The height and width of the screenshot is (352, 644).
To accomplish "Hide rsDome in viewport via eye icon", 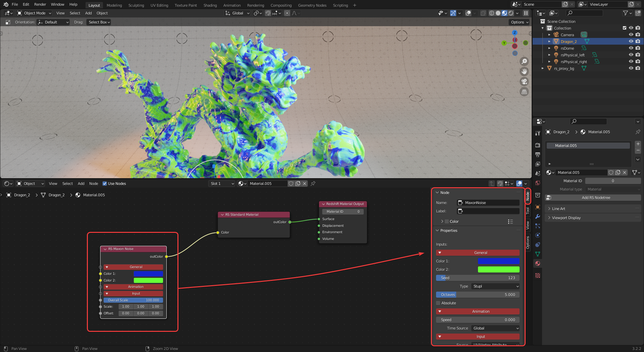I will point(631,48).
